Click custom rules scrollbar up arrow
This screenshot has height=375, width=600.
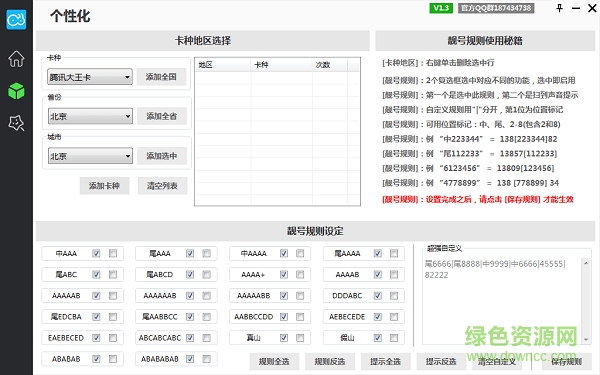click(x=586, y=263)
